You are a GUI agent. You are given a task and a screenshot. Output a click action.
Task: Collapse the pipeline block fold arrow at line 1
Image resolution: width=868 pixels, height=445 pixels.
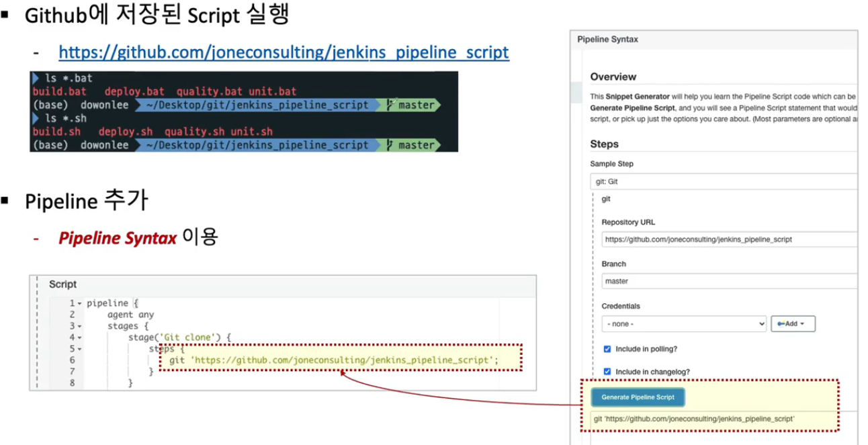point(79,304)
